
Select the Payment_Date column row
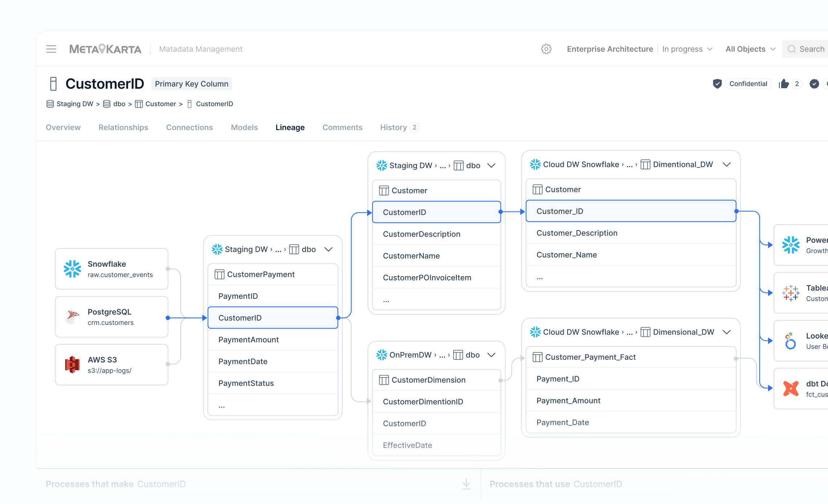tap(631, 422)
